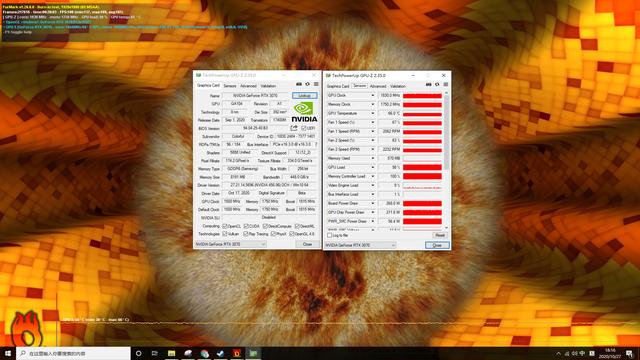Screen dimensions: 640x360
Task: Open the Windows Start menu
Action: coord(8,353)
